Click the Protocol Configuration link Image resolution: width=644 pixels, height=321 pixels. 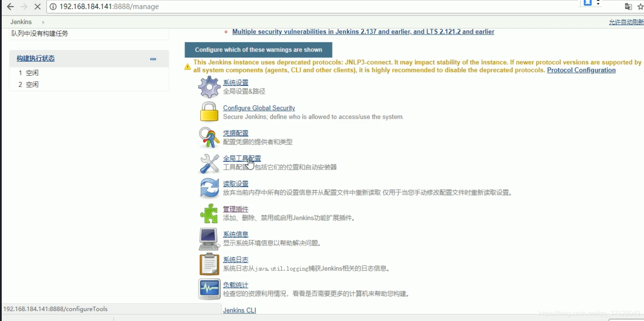point(581,70)
